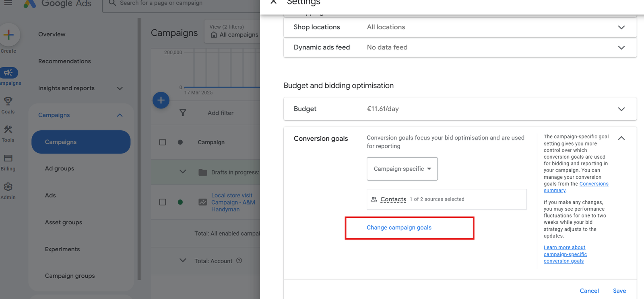644x299 pixels.
Task: Tick the select-all campaigns checkbox
Action: pos(163,142)
